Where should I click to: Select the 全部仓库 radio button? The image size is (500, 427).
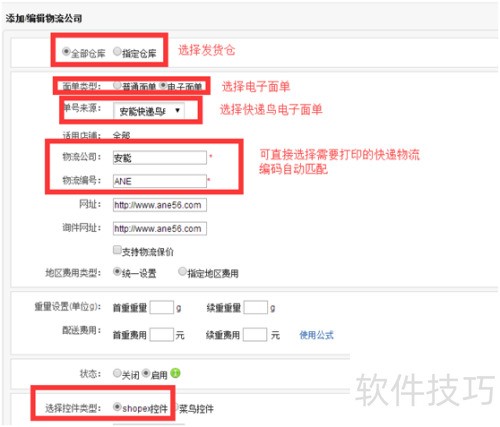pyautogui.click(x=66, y=52)
